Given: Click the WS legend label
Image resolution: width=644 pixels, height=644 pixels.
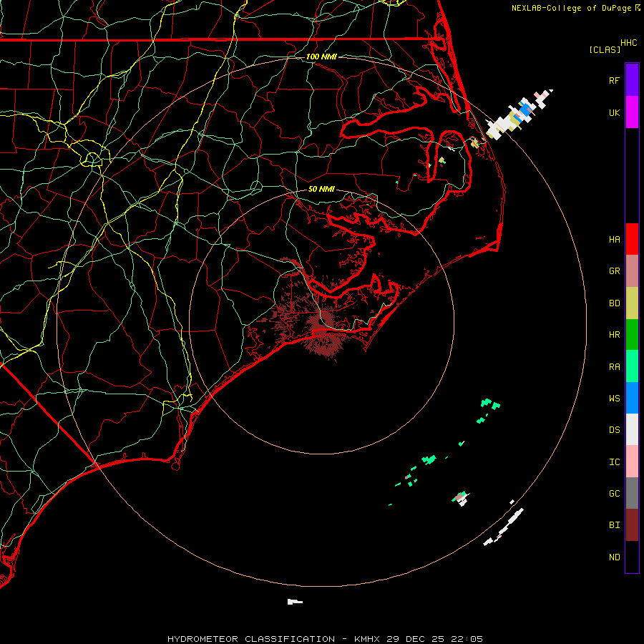Looking at the screenshot, I should point(614,398).
